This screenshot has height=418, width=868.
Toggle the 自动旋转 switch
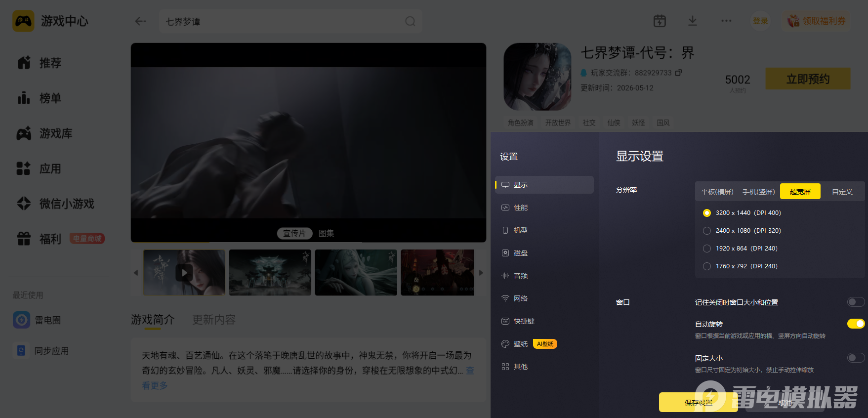coord(856,324)
